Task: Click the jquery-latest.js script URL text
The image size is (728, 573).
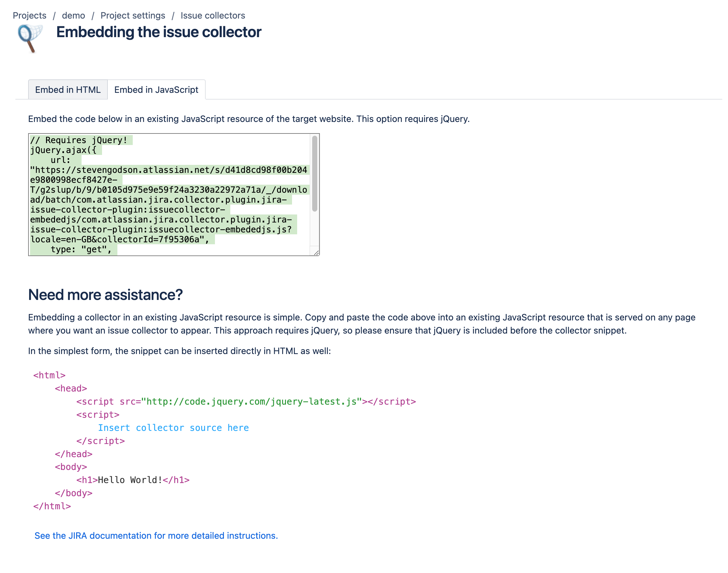Action: [251, 401]
